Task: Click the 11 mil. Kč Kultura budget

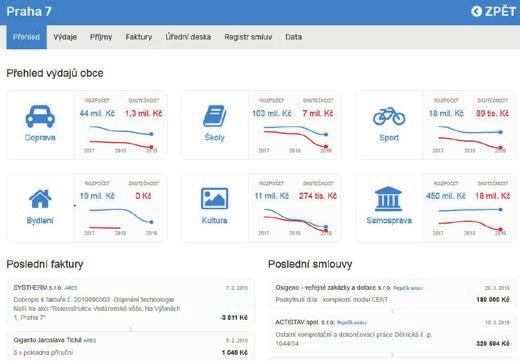Action: 271,196
